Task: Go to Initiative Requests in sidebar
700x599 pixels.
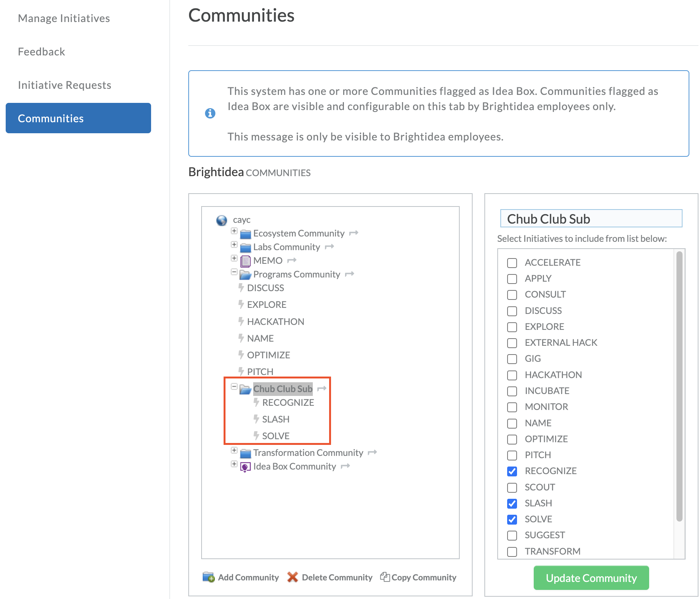Action: coord(65,85)
